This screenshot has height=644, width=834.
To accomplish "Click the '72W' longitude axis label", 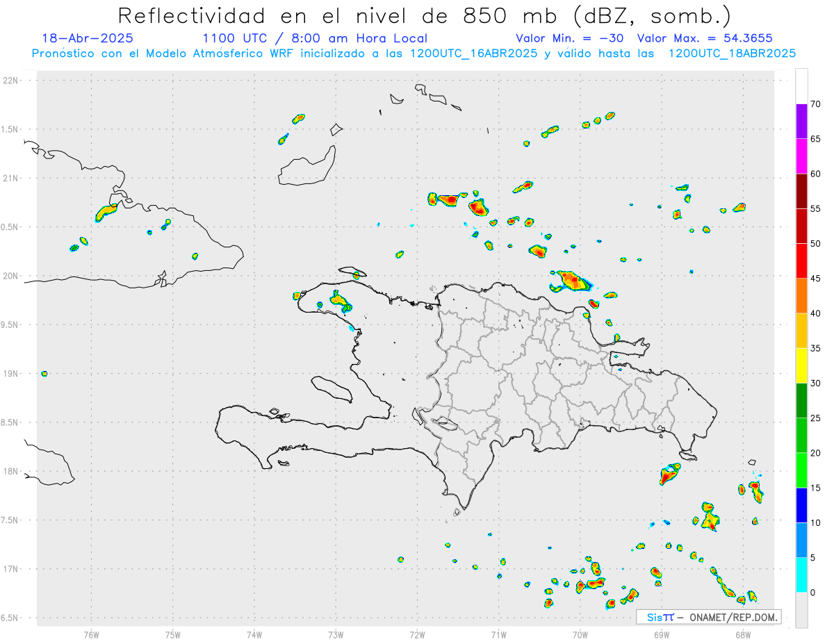I will (417, 634).
